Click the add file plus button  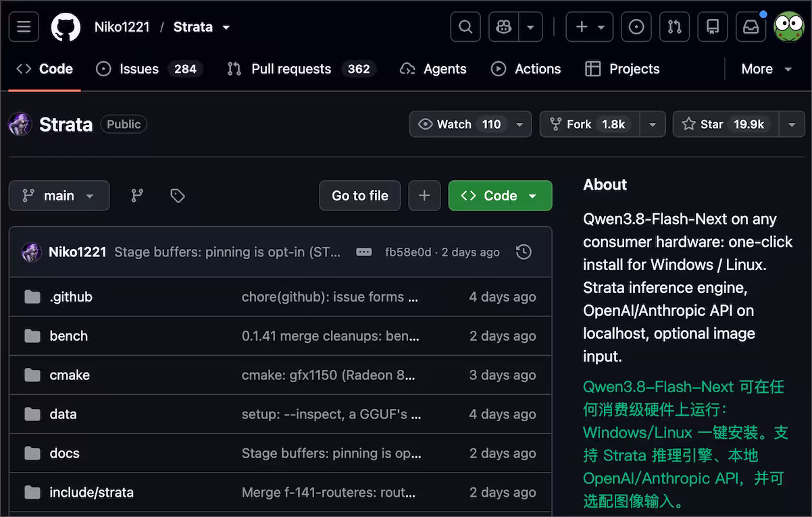tap(424, 196)
